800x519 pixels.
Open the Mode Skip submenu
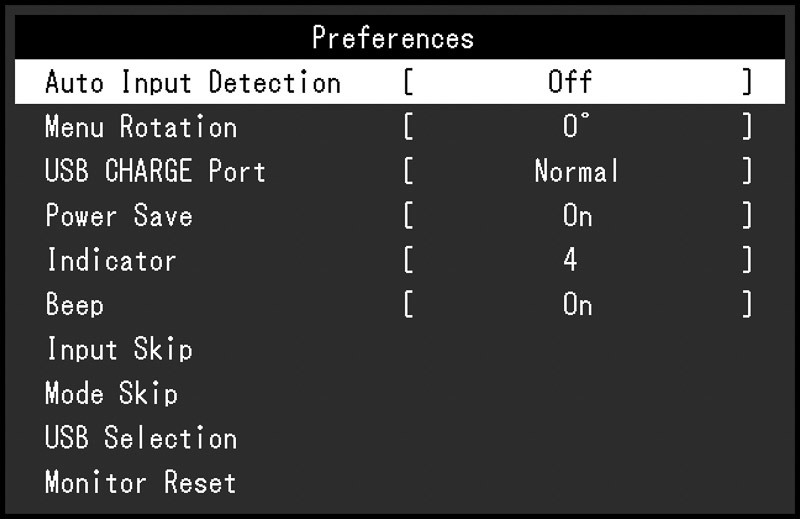click(111, 394)
